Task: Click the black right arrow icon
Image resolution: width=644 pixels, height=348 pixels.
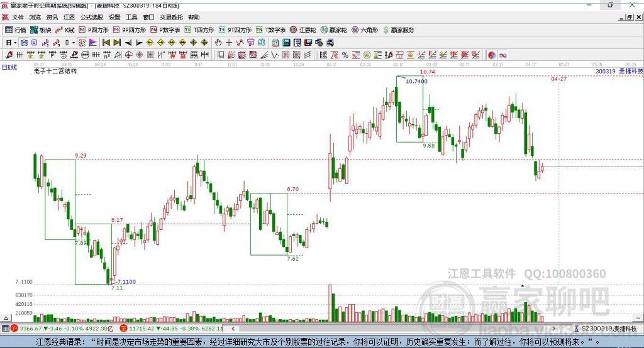Action: [x=139, y=42]
